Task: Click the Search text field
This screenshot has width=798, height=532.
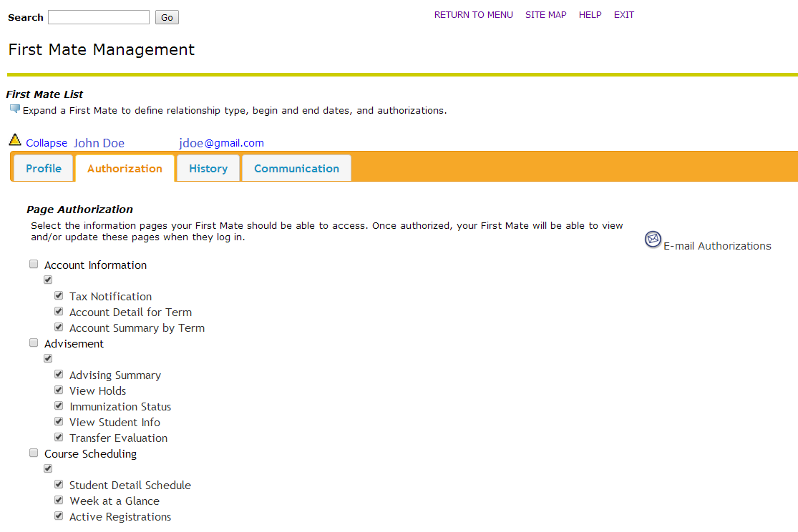Action: tap(99, 17)
